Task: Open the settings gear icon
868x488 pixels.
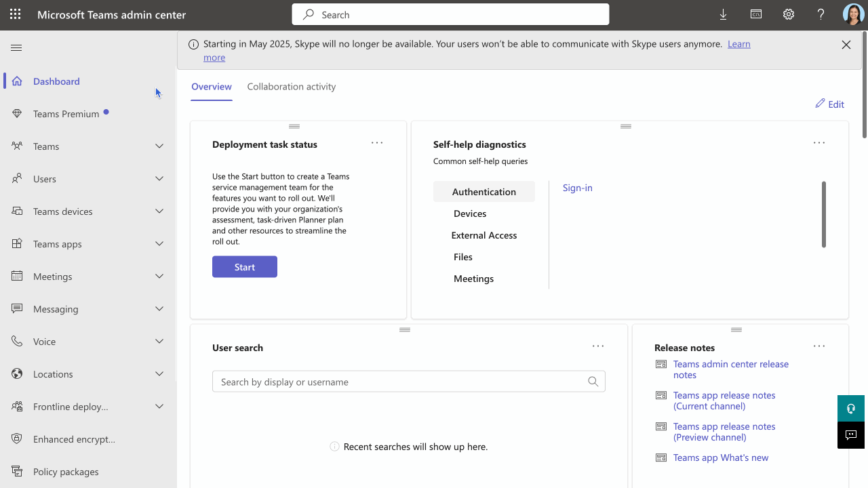Action: (x=788, y=14)
